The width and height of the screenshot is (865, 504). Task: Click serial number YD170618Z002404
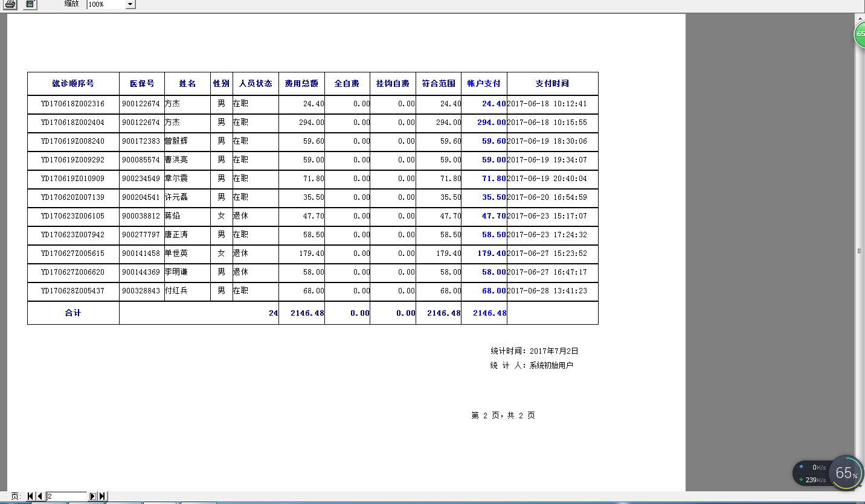tap(72, 123)
